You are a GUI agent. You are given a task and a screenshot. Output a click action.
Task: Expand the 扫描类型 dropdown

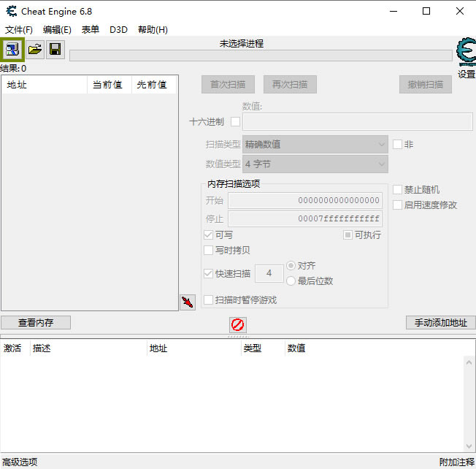(315, 145)
